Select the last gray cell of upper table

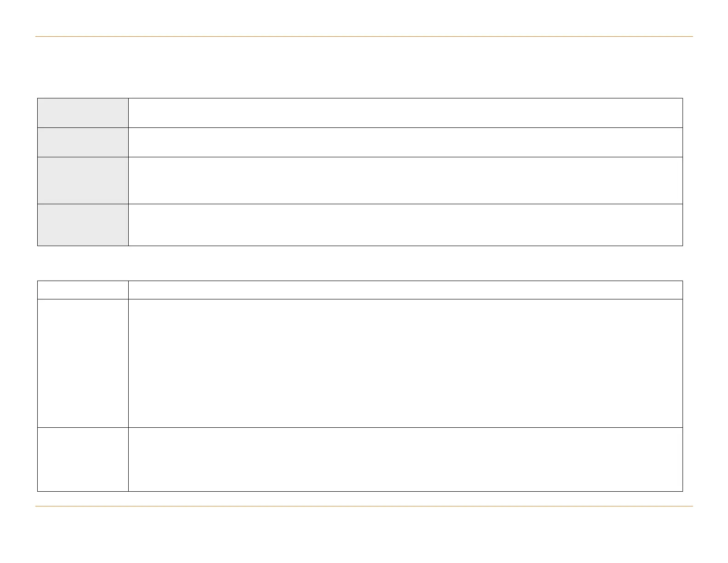pyautogui.click(x=83, y=225)
